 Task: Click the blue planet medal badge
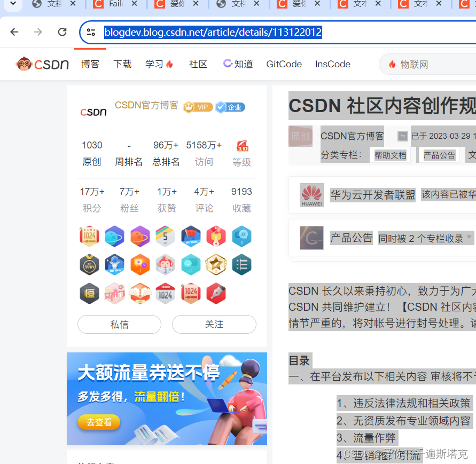tap(115, 236)
